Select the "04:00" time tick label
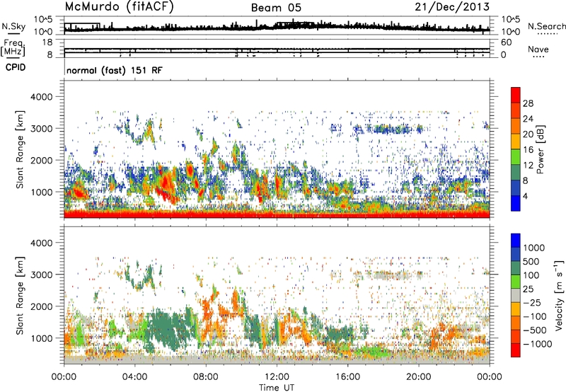The width and height of the screenshot is (566, 392). [x=134, y=377]
